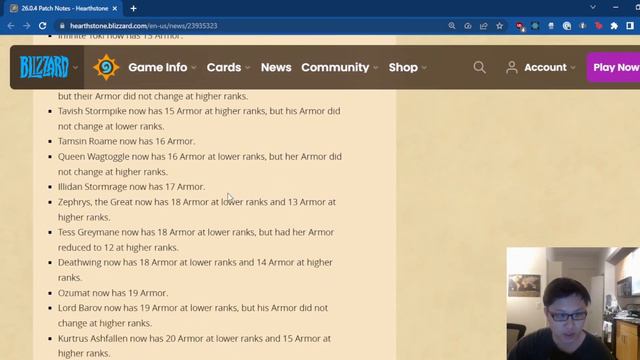Click 'Tess Greymane now has 18 Armor' line
The image size is (640, 360).
tap(196, 240)
